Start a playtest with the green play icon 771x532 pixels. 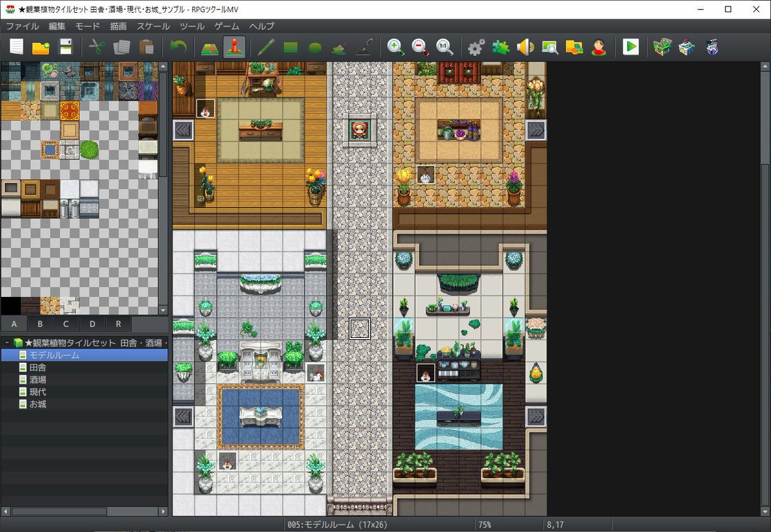coord(631,46)
